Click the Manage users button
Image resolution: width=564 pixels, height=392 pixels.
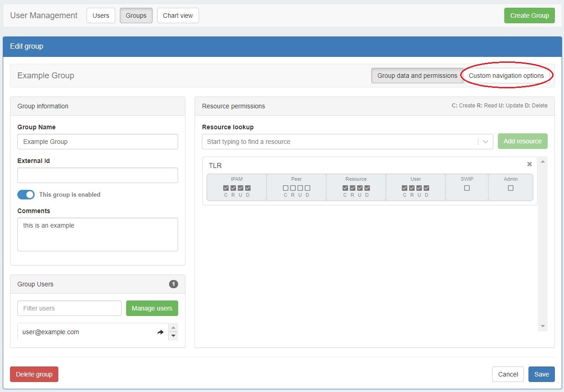coord(152,308)
